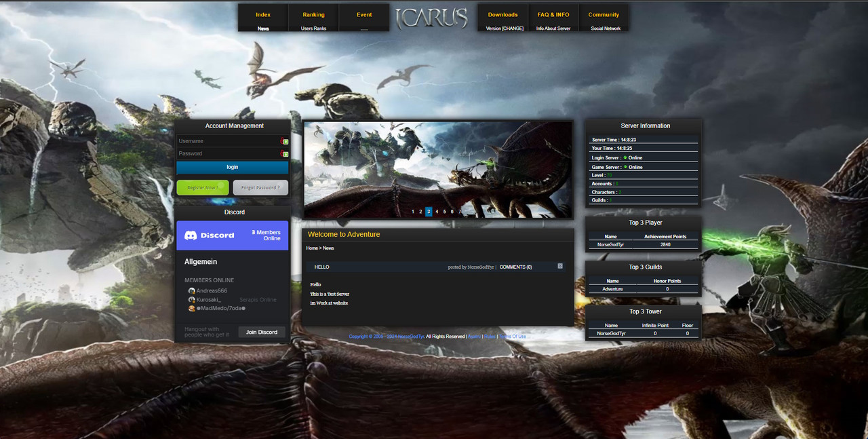Click the green Register Now button
The height and width of the screenshot is (439, 868).
click(203, 187)
